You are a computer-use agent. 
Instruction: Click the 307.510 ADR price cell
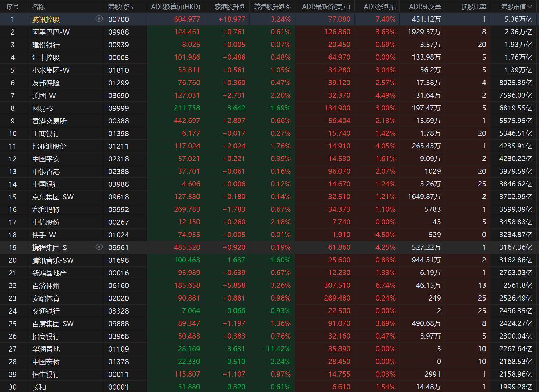(337, 285)
